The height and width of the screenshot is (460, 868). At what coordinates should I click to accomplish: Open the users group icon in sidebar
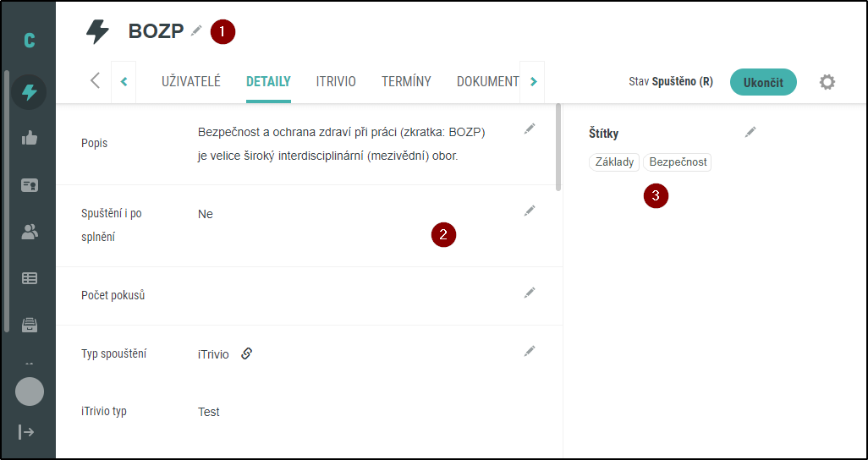pyautogui.click(x=29, y=232)
